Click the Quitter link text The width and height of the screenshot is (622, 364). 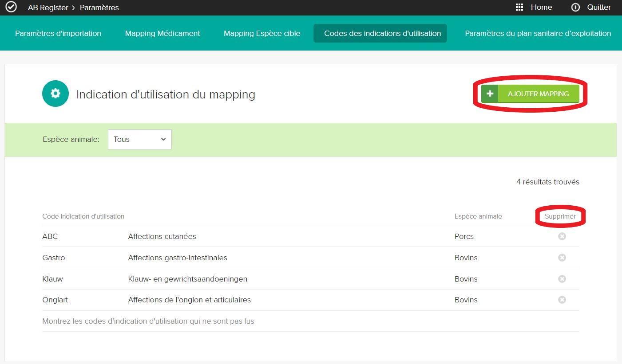(x=598, y=7)
